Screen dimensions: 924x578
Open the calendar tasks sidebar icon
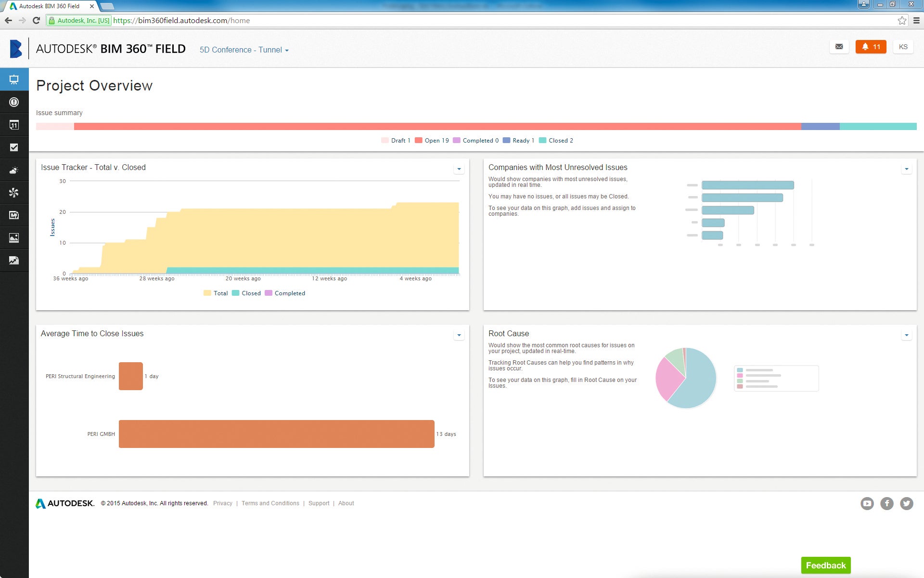pyautogui.click(x=14, y=125)
